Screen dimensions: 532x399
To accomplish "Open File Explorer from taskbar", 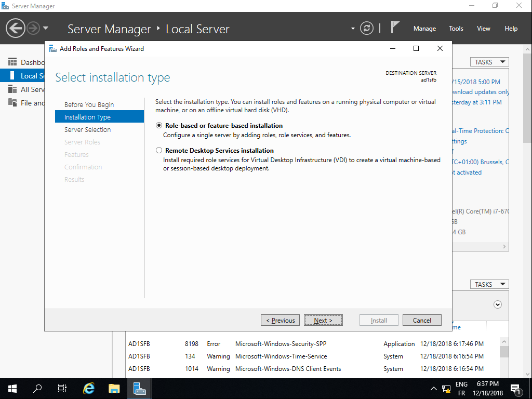I will pyautogui.click(x=114, y=388).
